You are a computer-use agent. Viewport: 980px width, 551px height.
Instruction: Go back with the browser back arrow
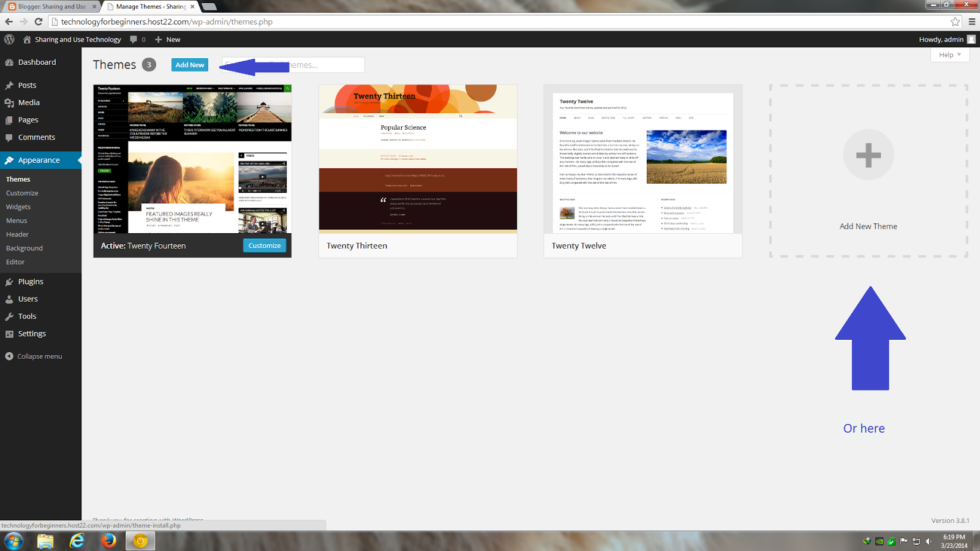9,21
